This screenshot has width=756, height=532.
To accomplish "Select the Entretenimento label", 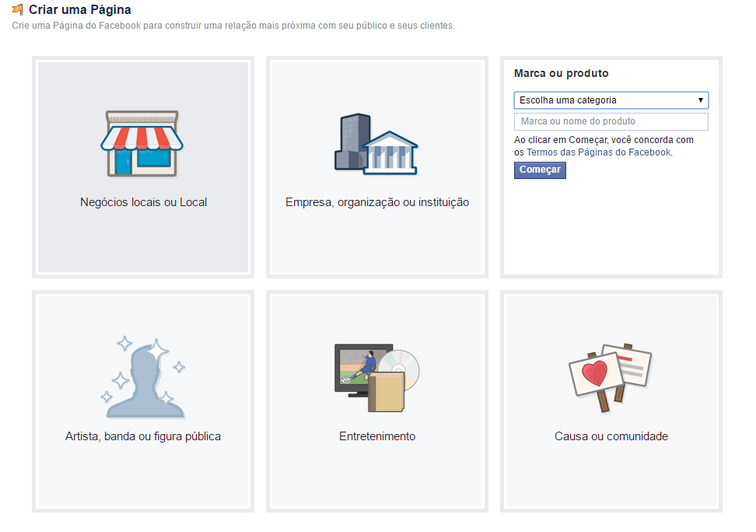I will [377, 436].
